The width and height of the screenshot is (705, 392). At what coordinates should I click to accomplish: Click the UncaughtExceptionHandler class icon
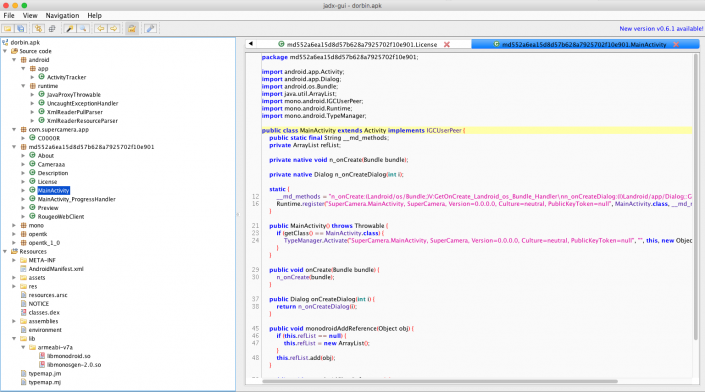[41, 103]
